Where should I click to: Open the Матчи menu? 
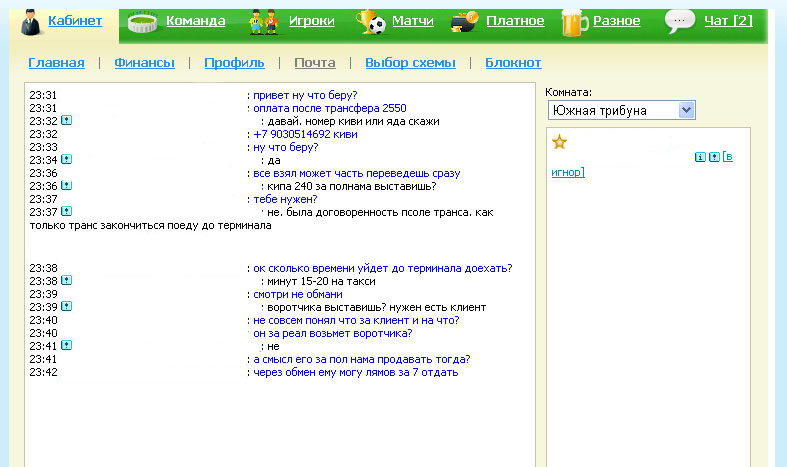pos(413,21)
